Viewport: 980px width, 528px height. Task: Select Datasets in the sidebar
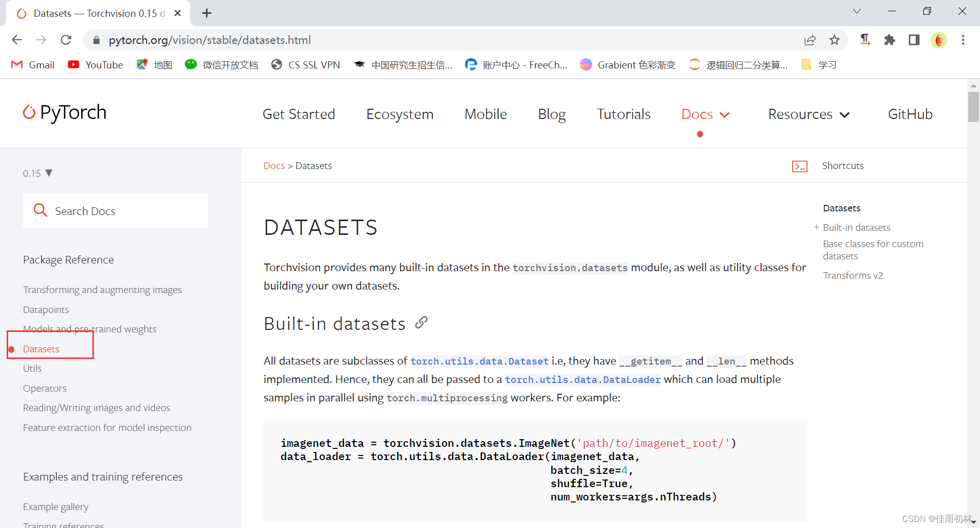(41, 349)
